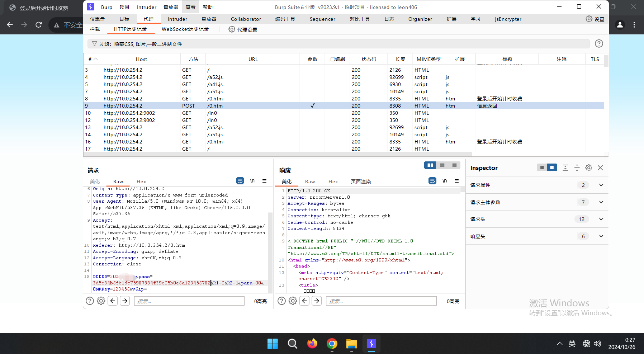
Task: Open WebSocket历史记录 sub-tab
Action: click(185, 29)
